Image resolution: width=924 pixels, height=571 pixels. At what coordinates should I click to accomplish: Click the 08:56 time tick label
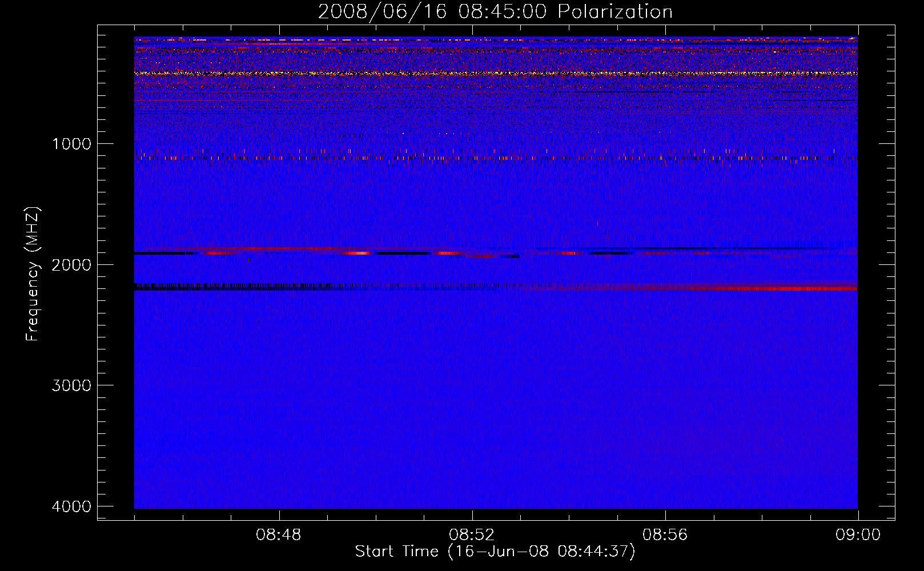(665, 535)
